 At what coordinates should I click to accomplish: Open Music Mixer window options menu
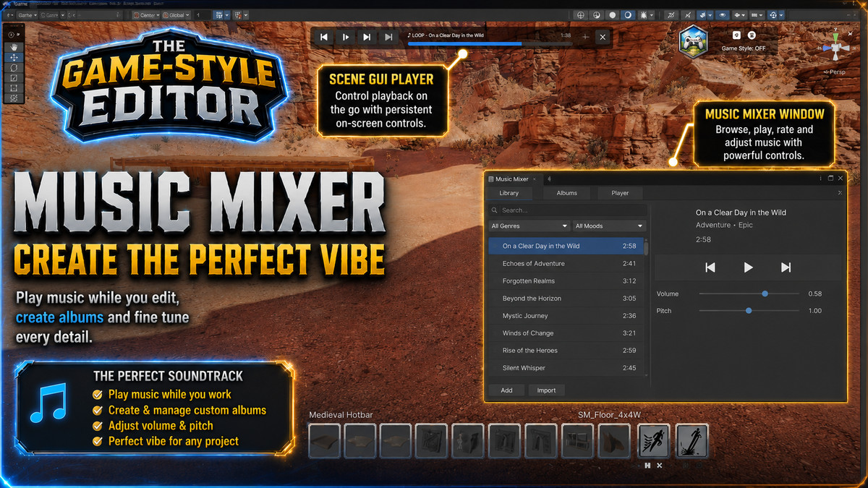pos(820,178)
